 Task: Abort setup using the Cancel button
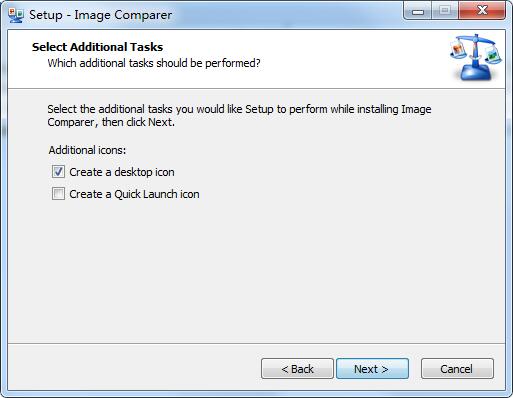click(457, 369)
